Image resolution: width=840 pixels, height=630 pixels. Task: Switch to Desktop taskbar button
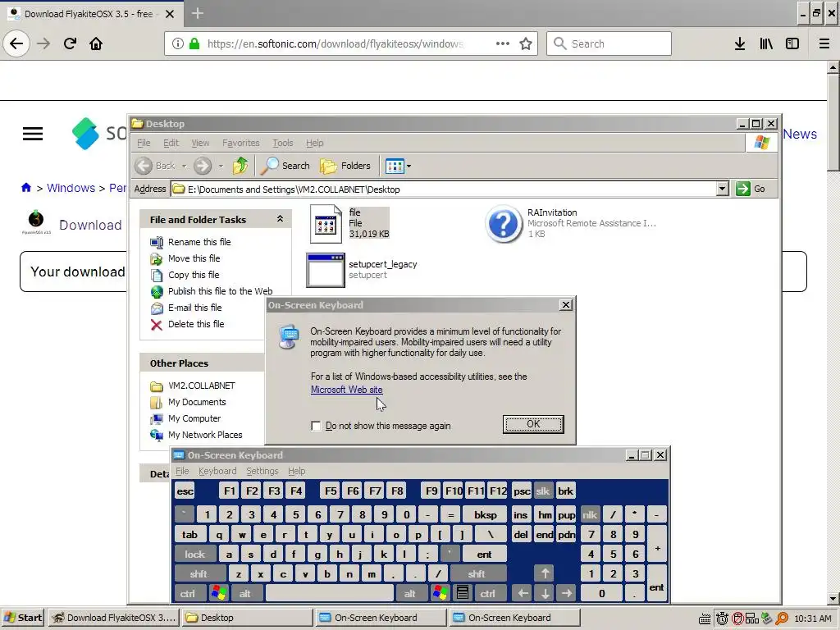coord(246,618)
